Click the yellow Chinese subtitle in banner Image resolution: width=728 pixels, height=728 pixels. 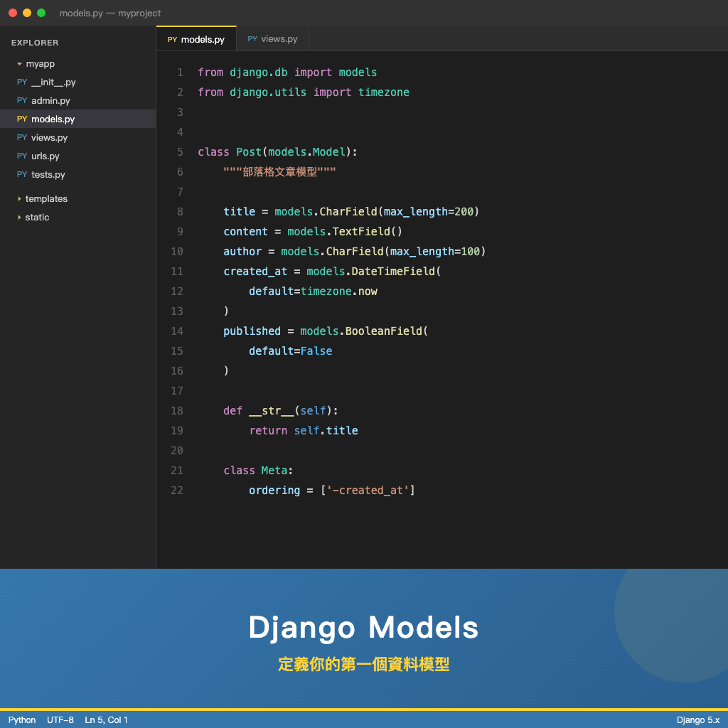pyautogui.click(x=363, y=665)
